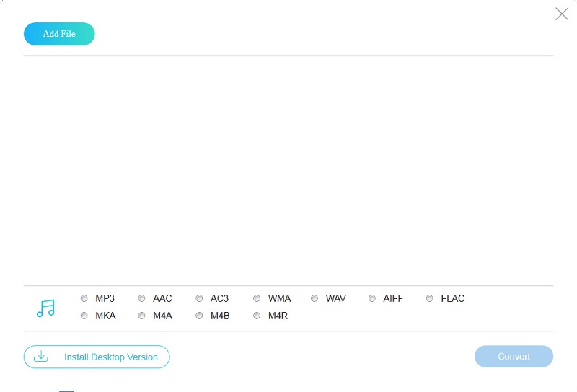
Task: Click the Add File button
Action: point(59,34)
